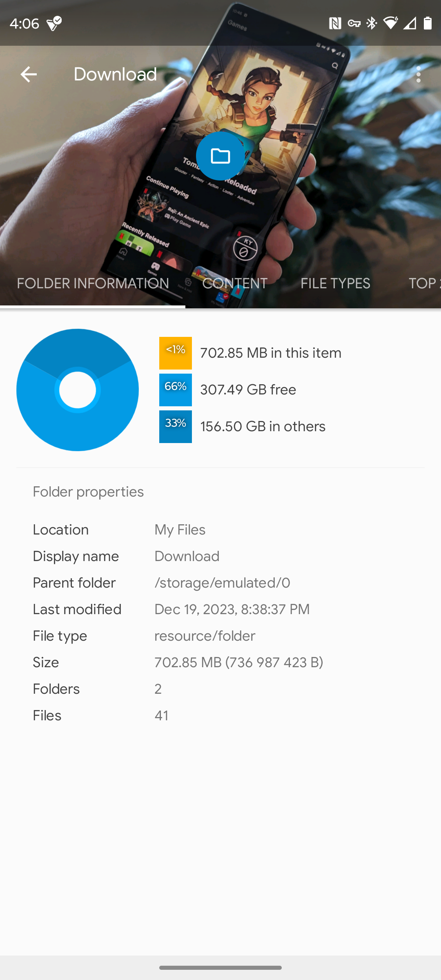Tap the Bluetooth status icon
This screenshot has height=980, width=441.
coord(372,23)
